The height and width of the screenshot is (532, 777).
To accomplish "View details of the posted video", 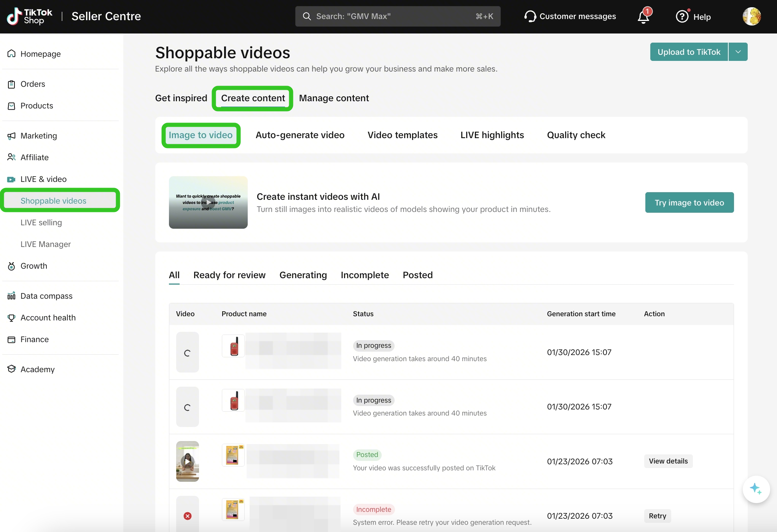I will click(x=668, y=461).
